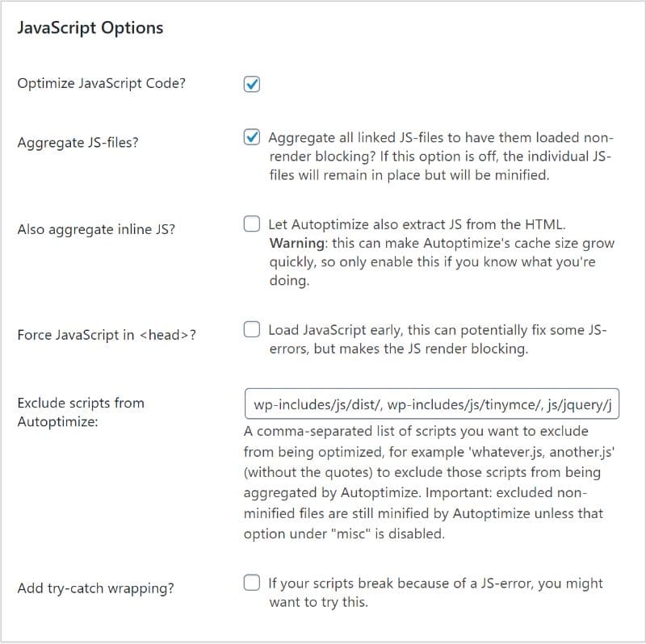Check the Force JavaScript in head option
Image resolution: width=646 pixels, height=644 pixels.
[x=252, y=329]
